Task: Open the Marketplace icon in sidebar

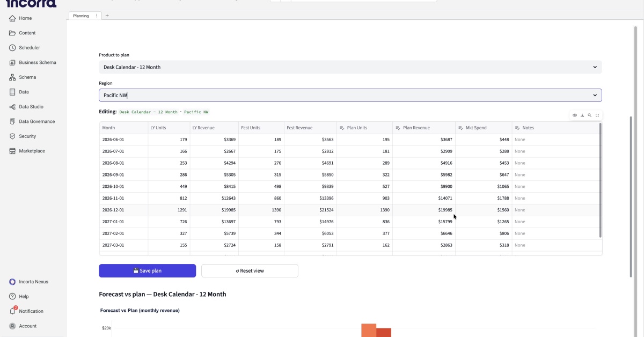Action: click(x=12, y=151)
